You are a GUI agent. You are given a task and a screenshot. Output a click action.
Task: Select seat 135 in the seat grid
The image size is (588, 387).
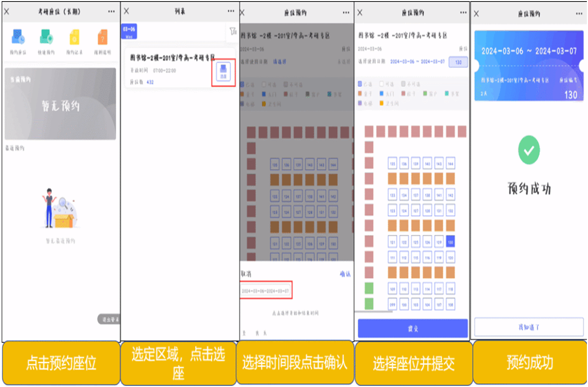click(x=392, y=163)
